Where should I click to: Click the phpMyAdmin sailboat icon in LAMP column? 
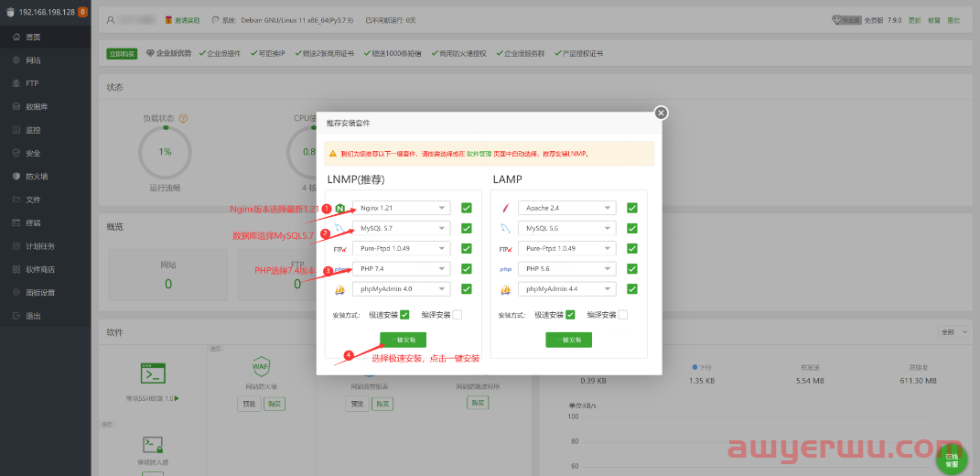[x=505, y=289]
